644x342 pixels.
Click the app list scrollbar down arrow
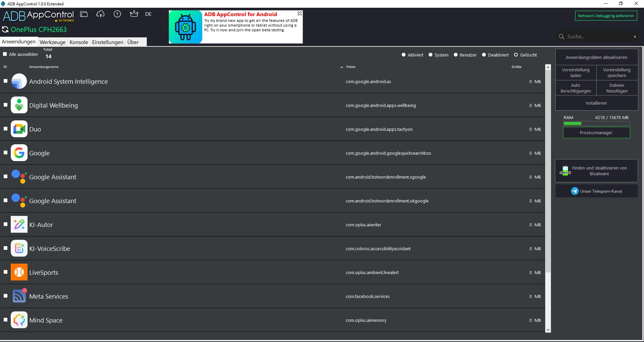[548, 330]
